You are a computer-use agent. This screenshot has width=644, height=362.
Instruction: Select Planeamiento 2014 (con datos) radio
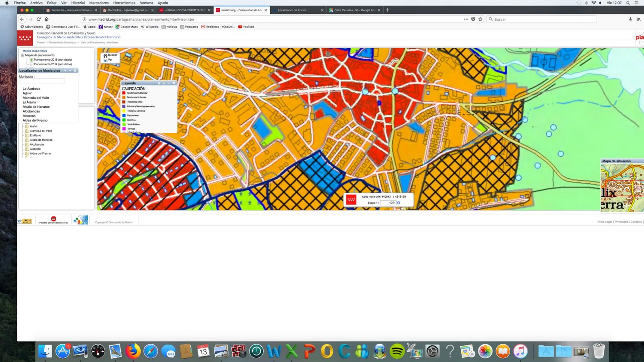(x=31, y=64)
